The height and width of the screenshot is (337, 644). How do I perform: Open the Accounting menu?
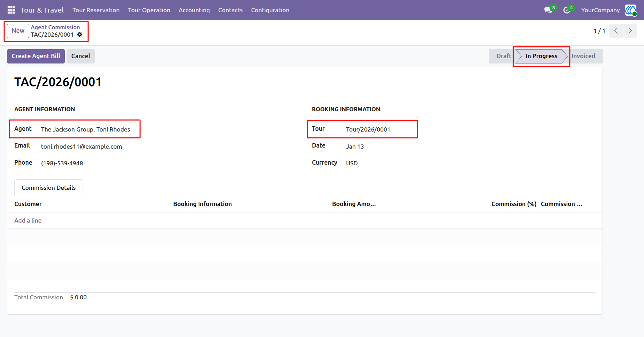point(194,10)
